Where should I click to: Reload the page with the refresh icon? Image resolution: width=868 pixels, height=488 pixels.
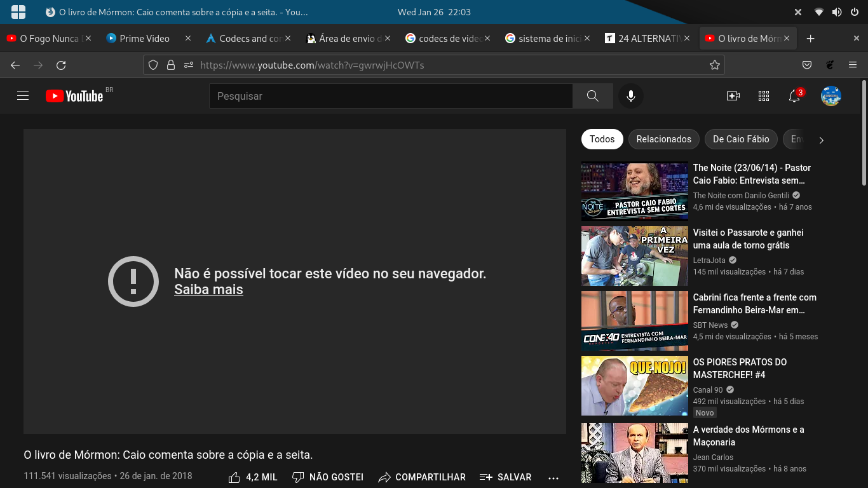coord(61,65)
